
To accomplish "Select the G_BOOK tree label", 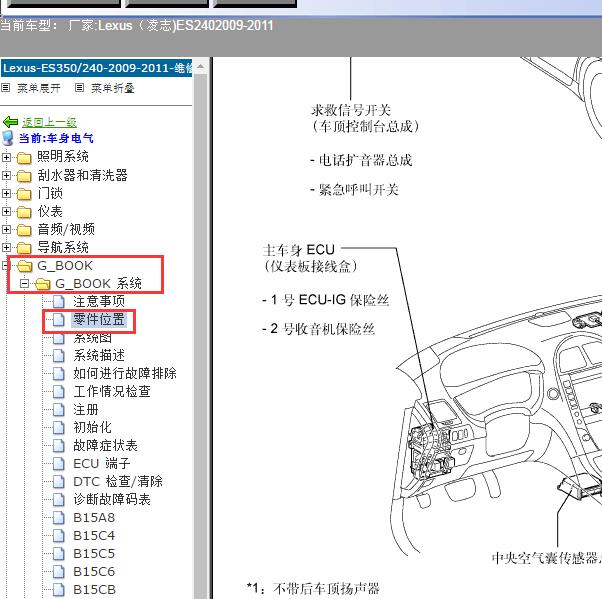I will pos(65,265).
